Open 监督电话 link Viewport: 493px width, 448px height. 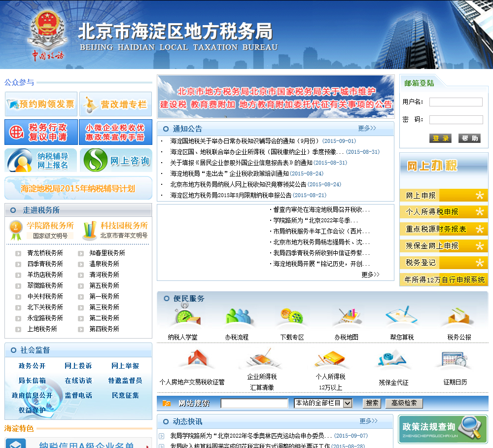[78, 395]
